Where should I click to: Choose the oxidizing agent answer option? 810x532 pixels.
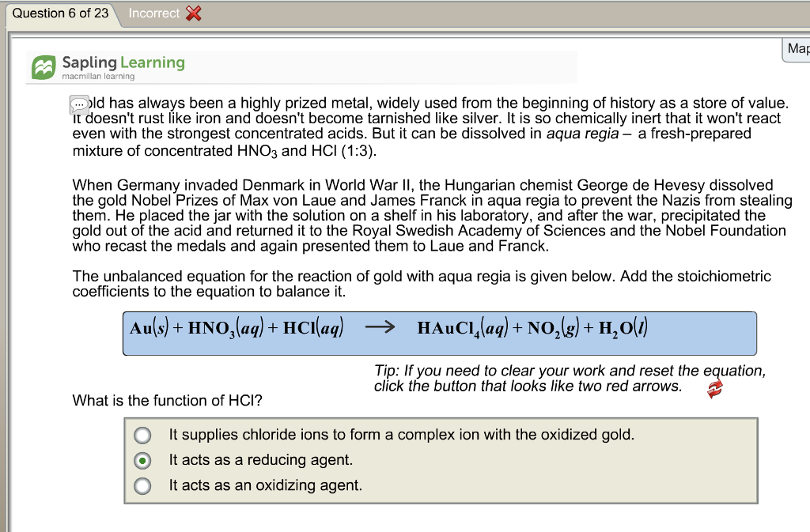coord(142,485)
